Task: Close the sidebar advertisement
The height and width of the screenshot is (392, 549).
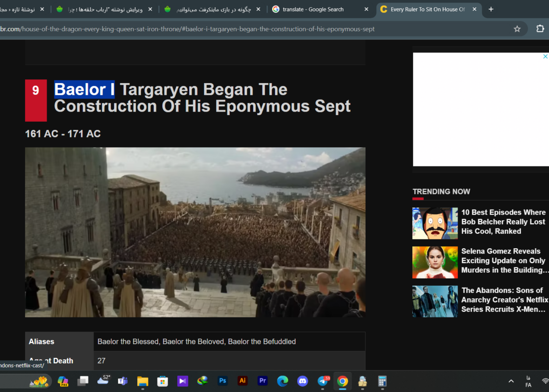Action: 545,56
